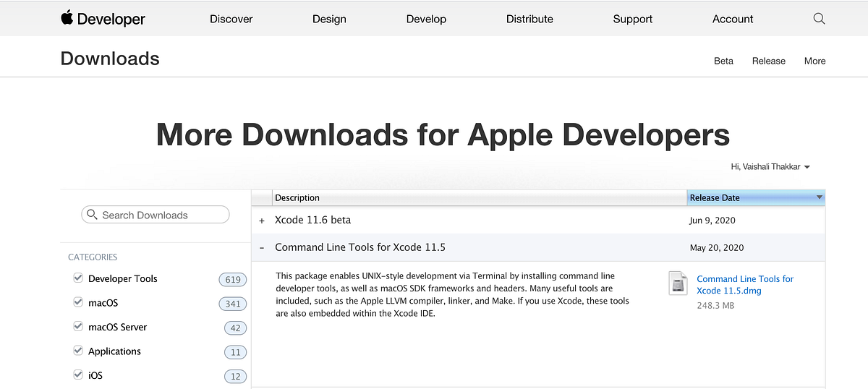
Task: Click the Downloads page title link
Action: (110, 59)
